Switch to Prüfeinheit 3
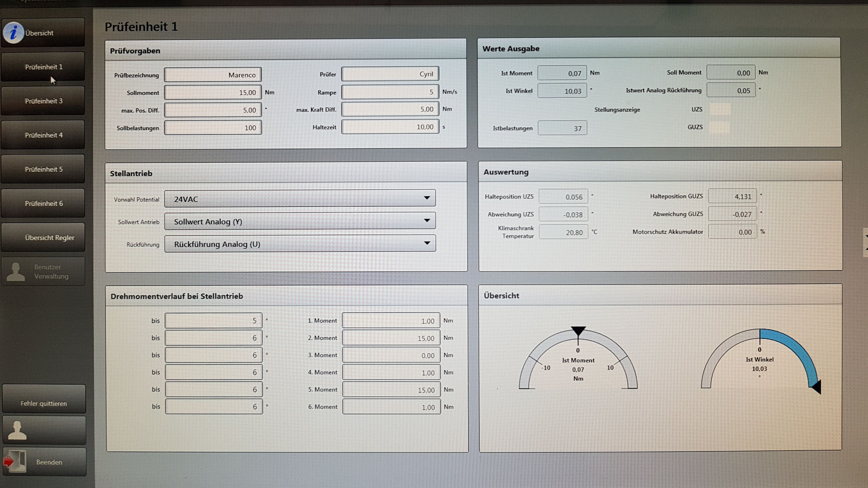The image size is (868, 488). tap(43, 101)
